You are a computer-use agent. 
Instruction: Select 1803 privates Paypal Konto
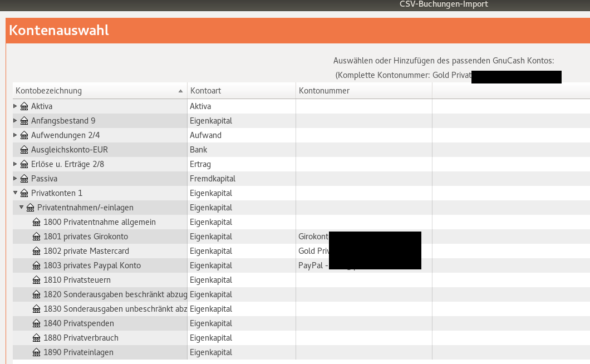click(x=301, y=265)
